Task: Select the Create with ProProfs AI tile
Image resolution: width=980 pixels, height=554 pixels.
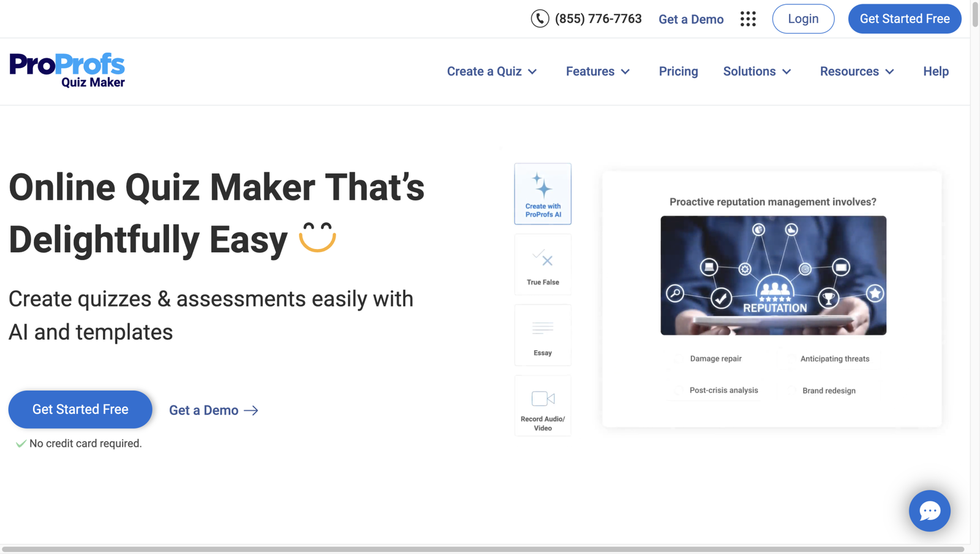Action: [543, 193]
